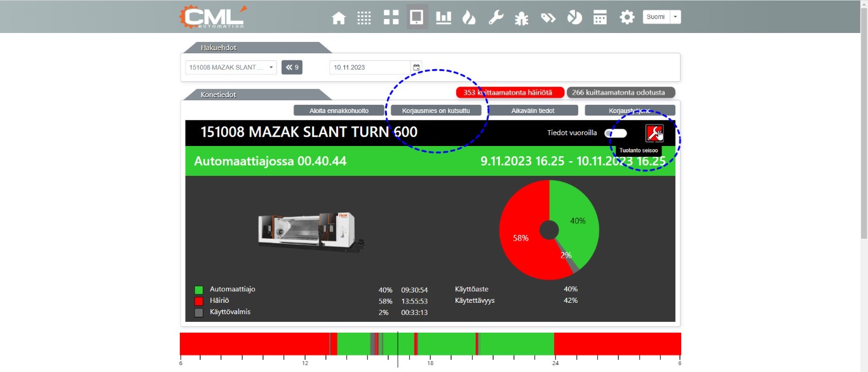
Task: Open the calendar date picker icon
Action: tap(416, 67)
